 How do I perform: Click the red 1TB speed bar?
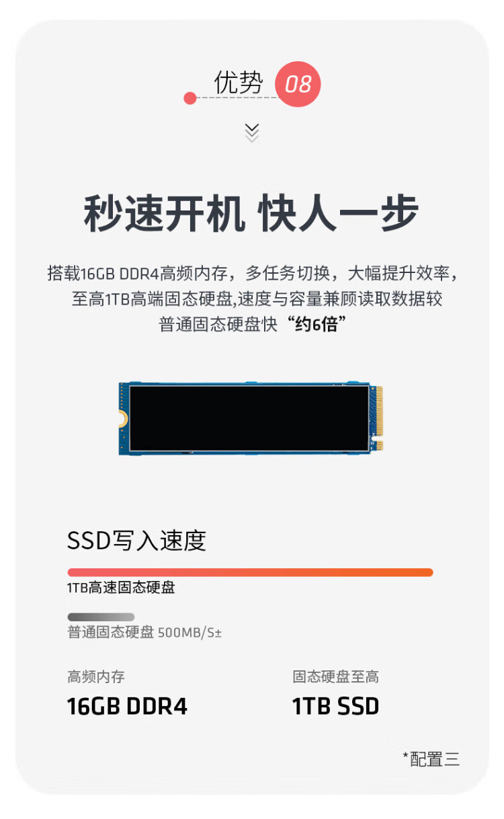[x=250, y=572]
